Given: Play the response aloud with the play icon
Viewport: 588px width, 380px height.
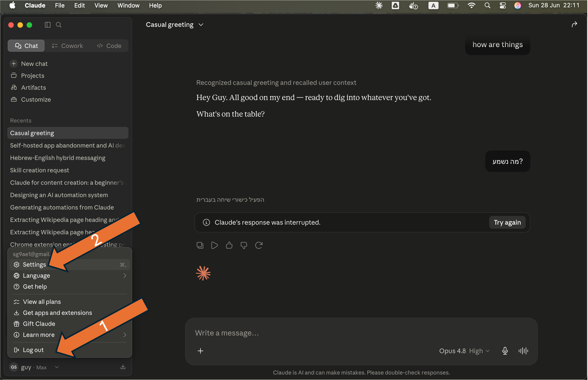Looking at the screenshot, I should click(215, 245).
